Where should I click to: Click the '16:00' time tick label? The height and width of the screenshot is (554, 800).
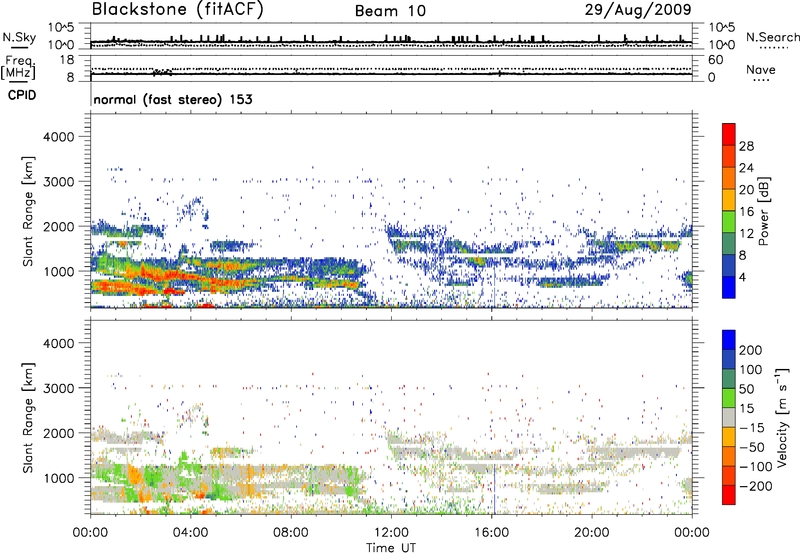click(491, 533)
